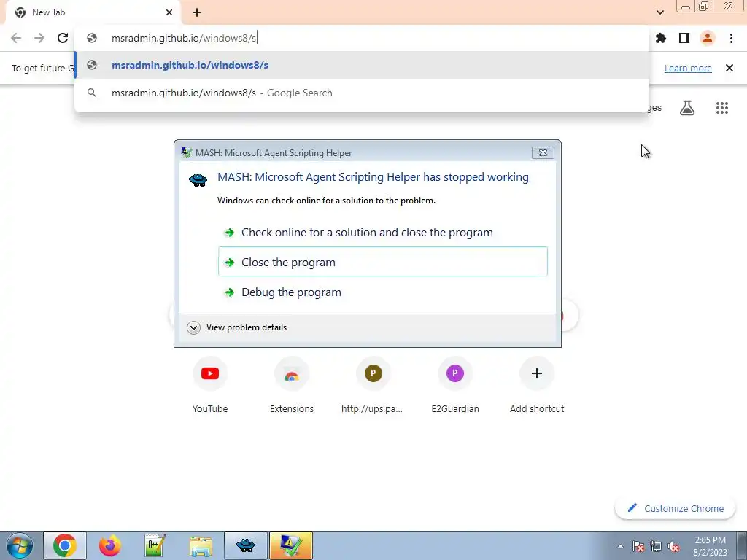The height and width of the screenshot is (560, 747).
Task: Click the Customize Chrome button
Action: (x=675, y=508)
